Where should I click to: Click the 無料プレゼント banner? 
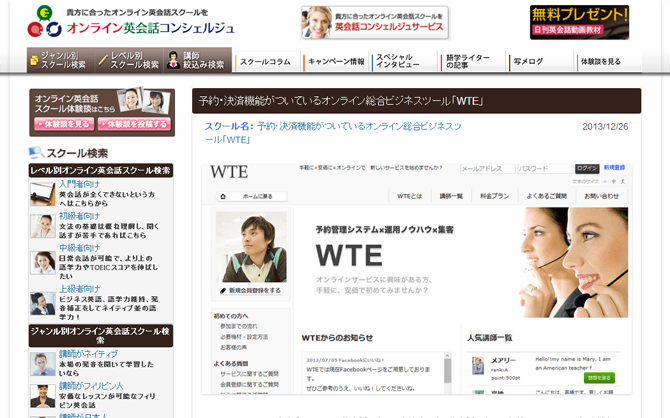[579, 22]
